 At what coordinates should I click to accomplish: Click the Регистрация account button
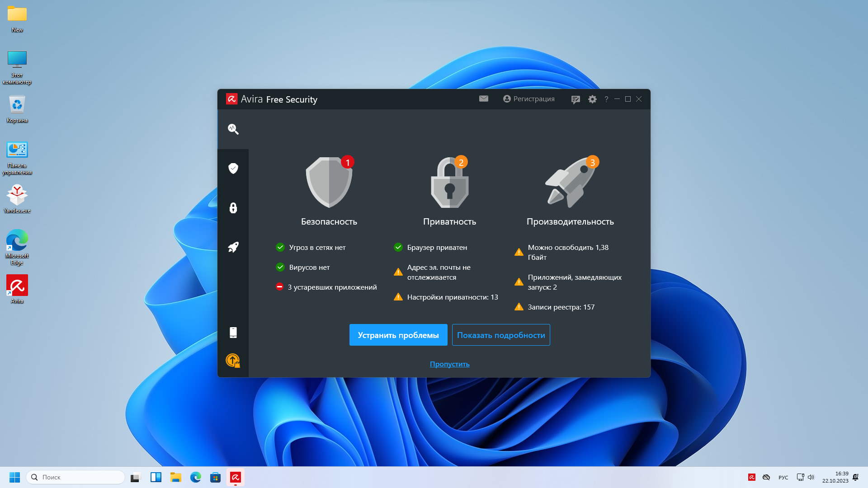tap(528, 99)
